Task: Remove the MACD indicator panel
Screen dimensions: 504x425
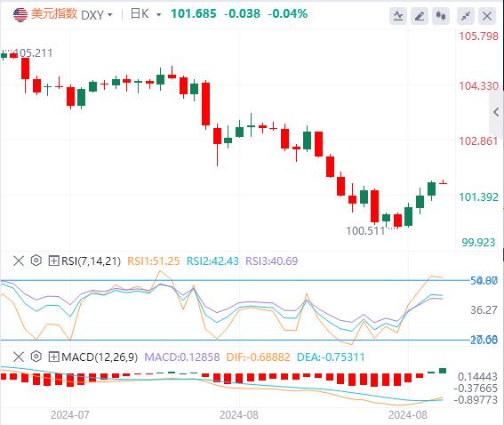Action: pyautogui.click(x=19, y=357)
